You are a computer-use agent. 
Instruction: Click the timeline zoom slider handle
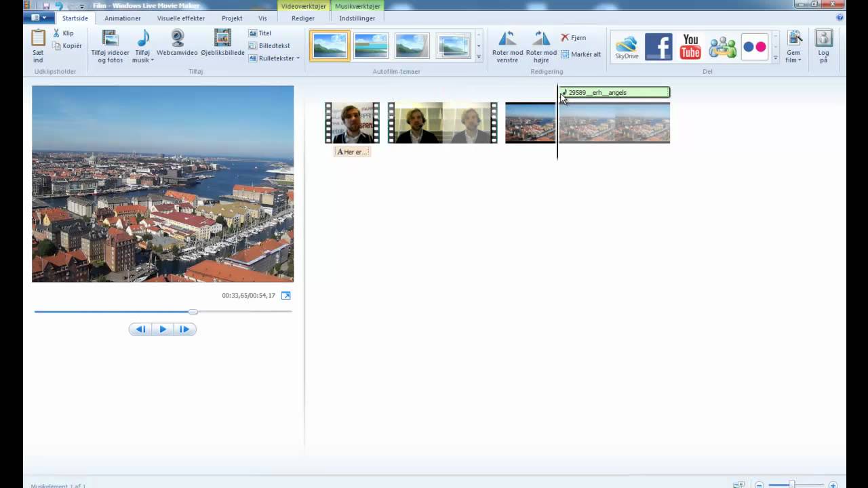[791, 485]
